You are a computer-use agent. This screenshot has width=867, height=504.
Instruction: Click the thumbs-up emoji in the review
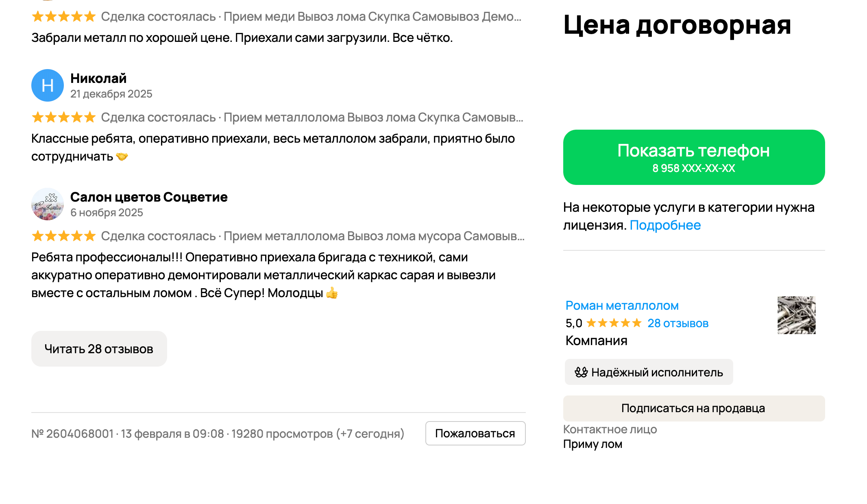332,293
